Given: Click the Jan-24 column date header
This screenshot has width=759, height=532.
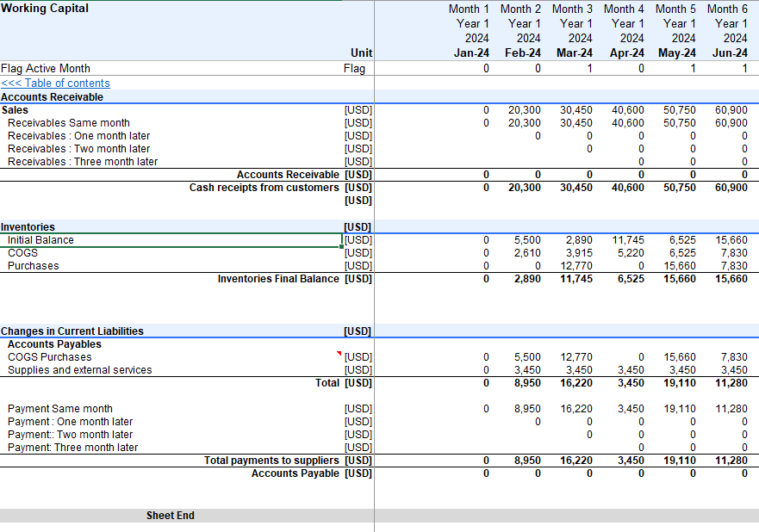Looking at the screenshot, I should point(471,53).
